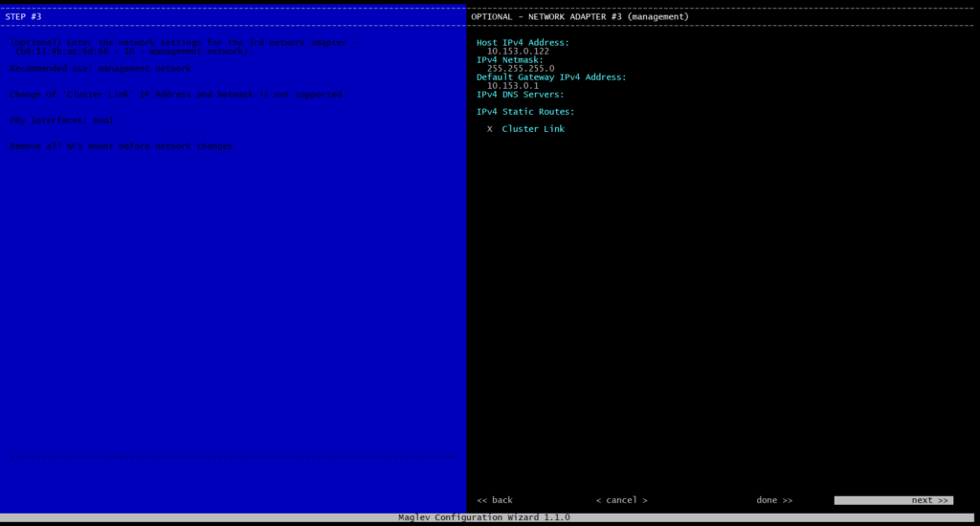The height and width of the screenshot is (526, 980).
Task: Click the Default Gateway IPv4 Address label
Action: coord(551,77)
